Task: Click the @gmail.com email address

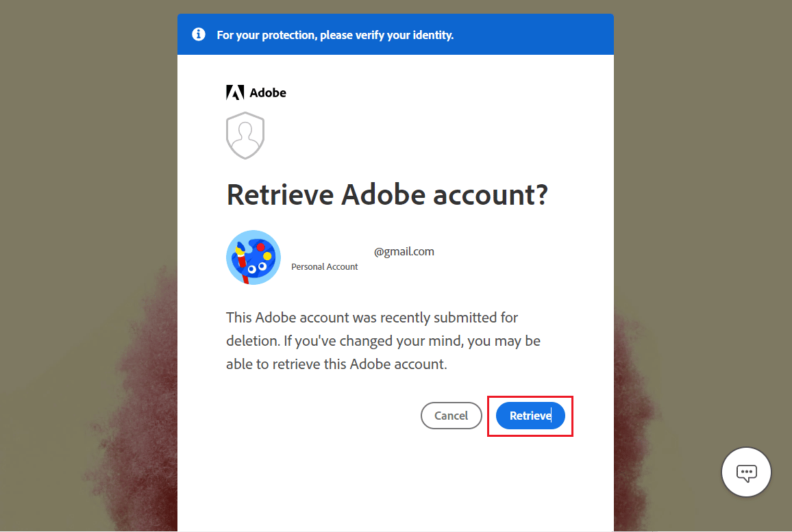Action: [x=404, y=251]
